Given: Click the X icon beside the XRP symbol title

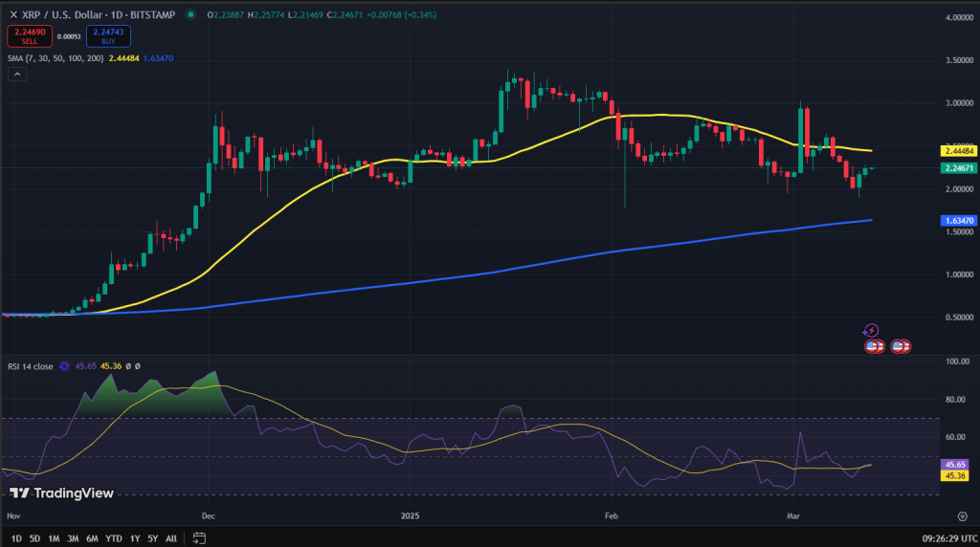Looking at the screenshot, I should (x=13, y=14).
